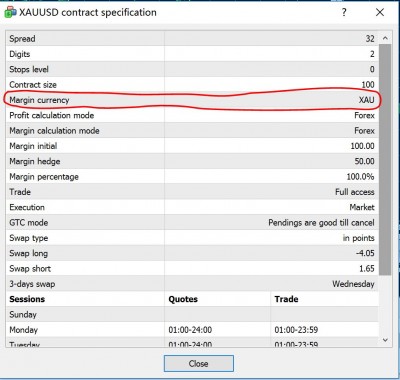Image resolution: width=400 pixels, height=380 pixels.
Task: Click the scrollbar up arrow
Action: click(385, 38)
